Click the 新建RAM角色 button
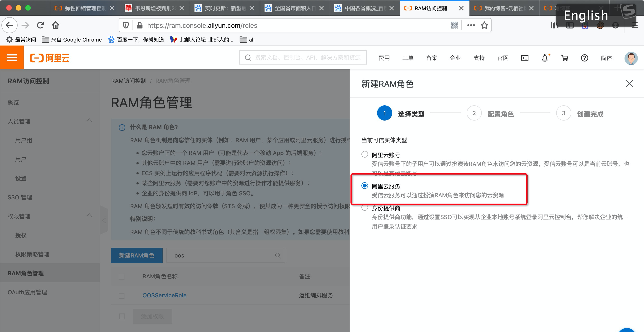The width and height of the screenshot is (644, 332). [137, 255]
